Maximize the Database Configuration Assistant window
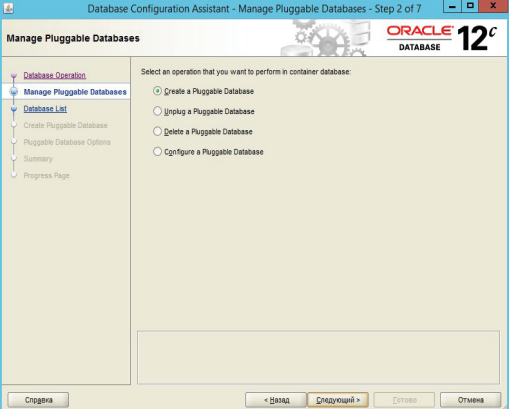 coord(470,6)
